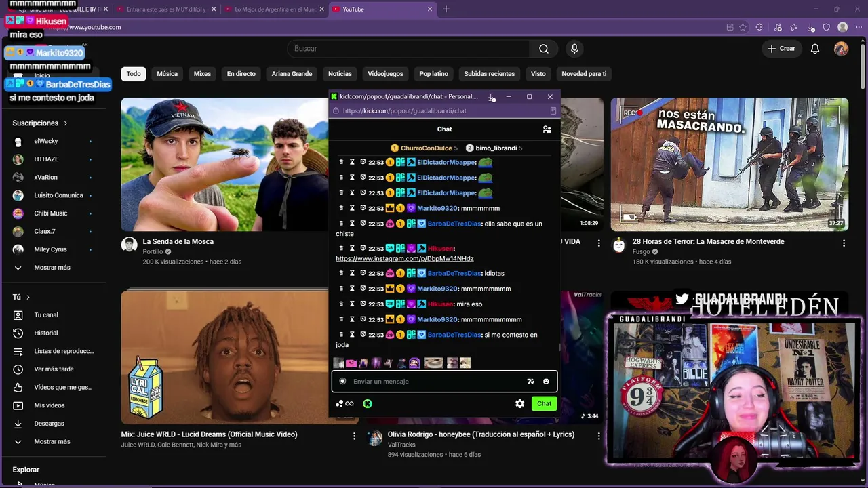
Task: Open Tu canal in the sidebar
Action: pyautogui.click(x=46, y=315)
